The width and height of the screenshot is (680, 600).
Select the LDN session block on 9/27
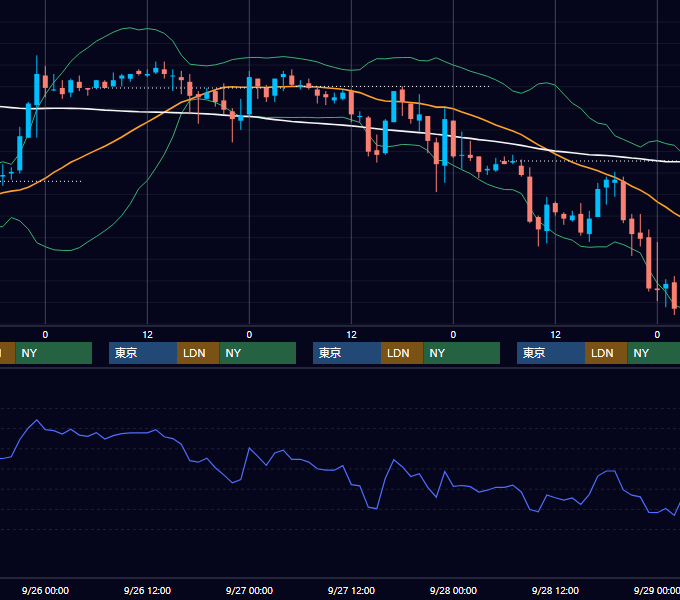tap(402, 353)
